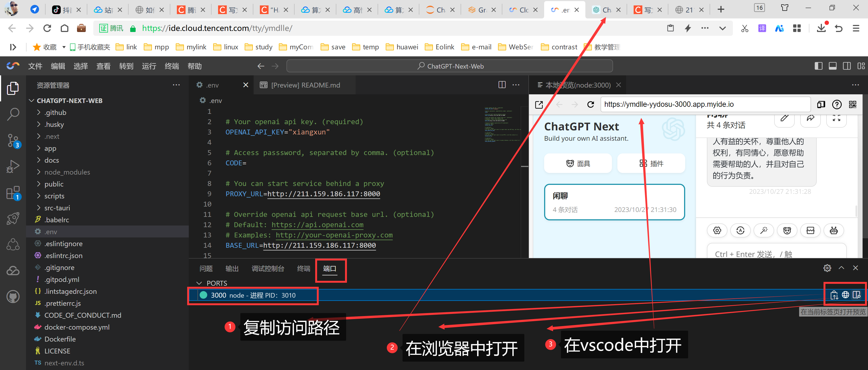Open the https://api.openai.com link on line 12
The height and width of the screenshot is (370, 868).
317,225
